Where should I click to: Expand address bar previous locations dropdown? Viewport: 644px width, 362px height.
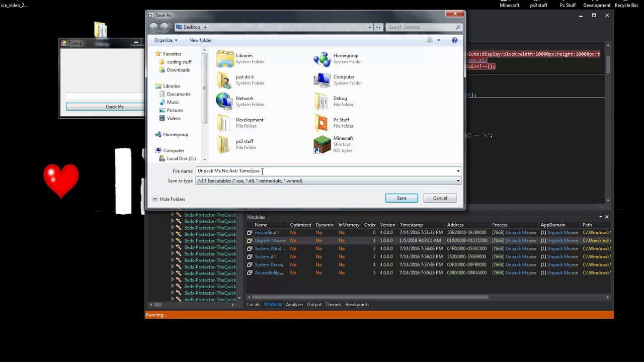click(369, 27)
